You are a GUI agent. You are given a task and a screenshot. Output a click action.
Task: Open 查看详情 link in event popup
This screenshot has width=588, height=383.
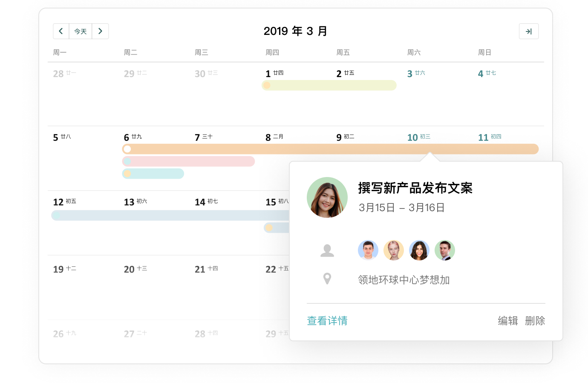click(327, 321)
